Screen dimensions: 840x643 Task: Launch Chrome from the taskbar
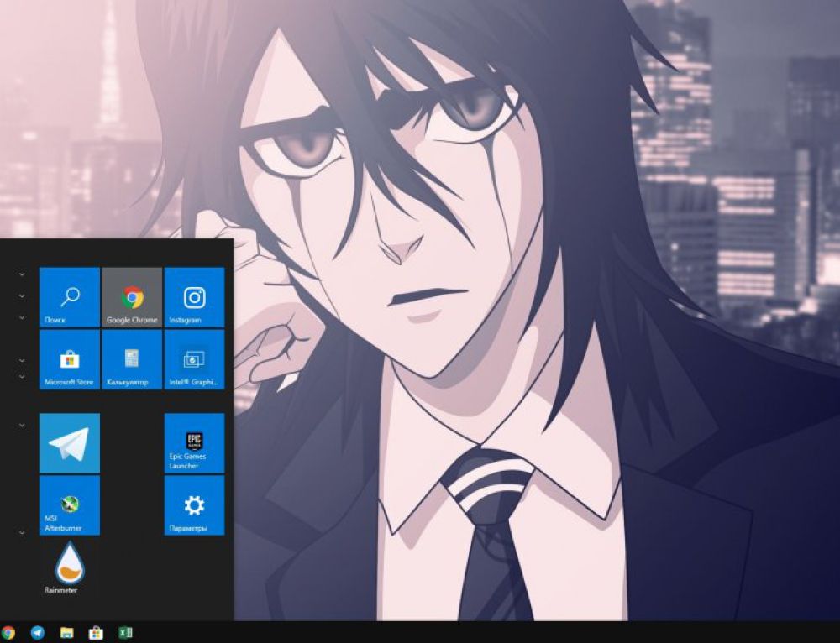[8, 632]
